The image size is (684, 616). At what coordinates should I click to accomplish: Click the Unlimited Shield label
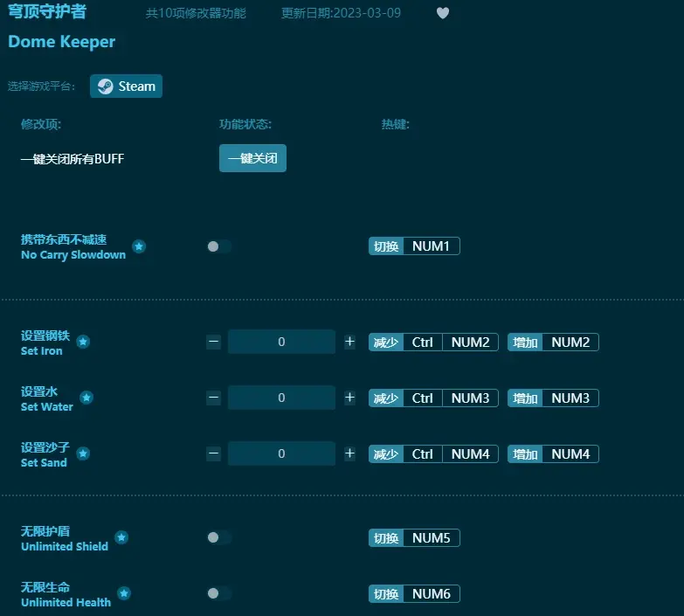pyautogui.click(x=65, y=546)
